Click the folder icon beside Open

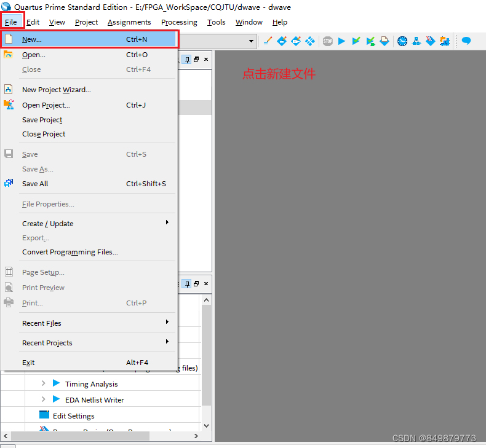[9, 55]
